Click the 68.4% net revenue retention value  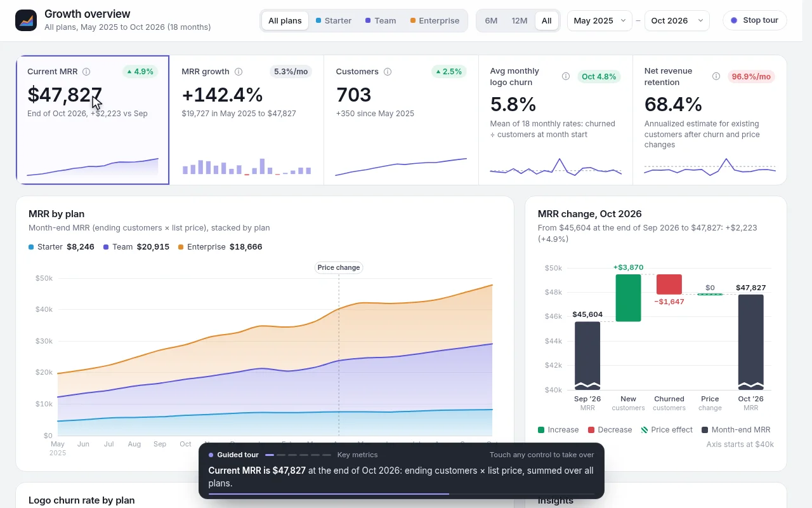coord(673,104)
